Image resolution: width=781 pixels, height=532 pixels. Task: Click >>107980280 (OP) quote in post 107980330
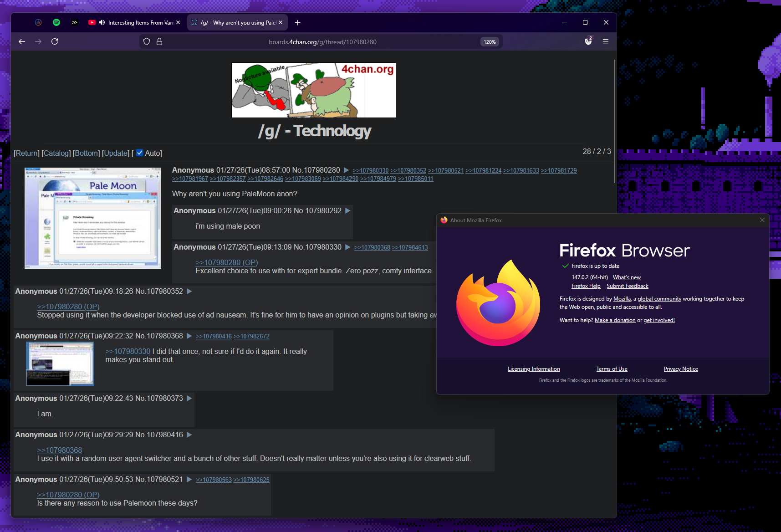[x=227, y=263]
